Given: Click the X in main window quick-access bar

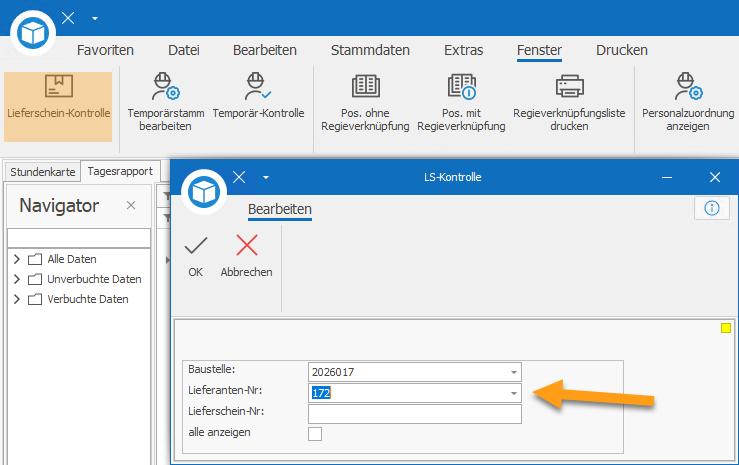Looking at the screenshot, I should click(68, 18).
